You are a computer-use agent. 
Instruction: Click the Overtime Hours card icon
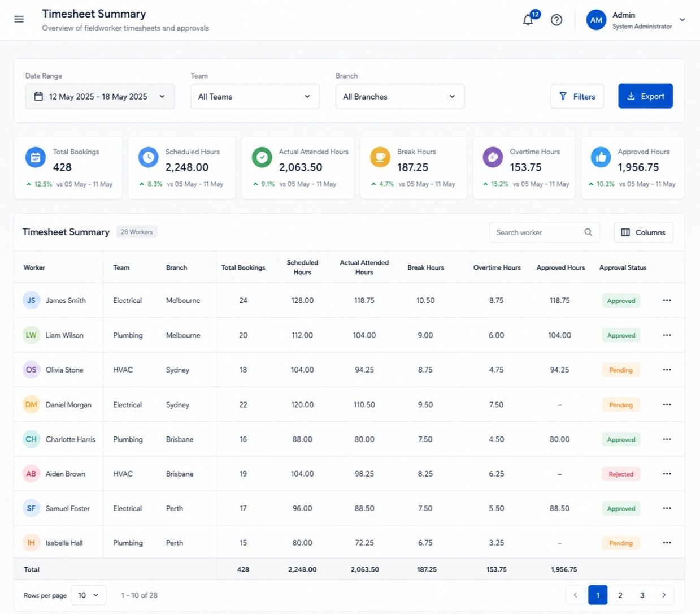[493, 157]
